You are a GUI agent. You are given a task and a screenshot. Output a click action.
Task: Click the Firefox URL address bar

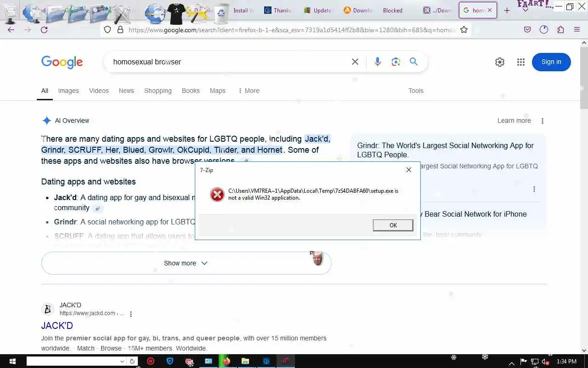(x=292, y=29)
